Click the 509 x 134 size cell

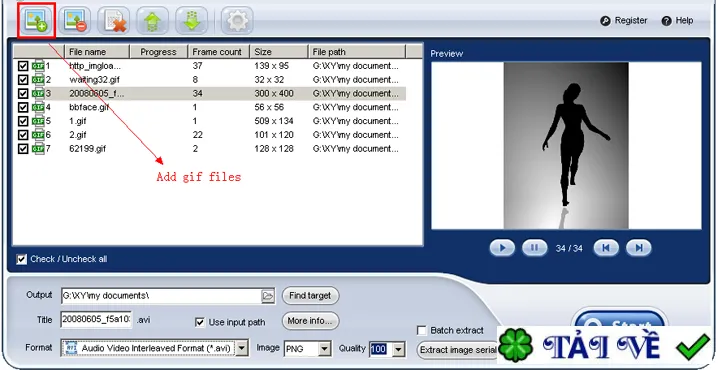(274, 121)
